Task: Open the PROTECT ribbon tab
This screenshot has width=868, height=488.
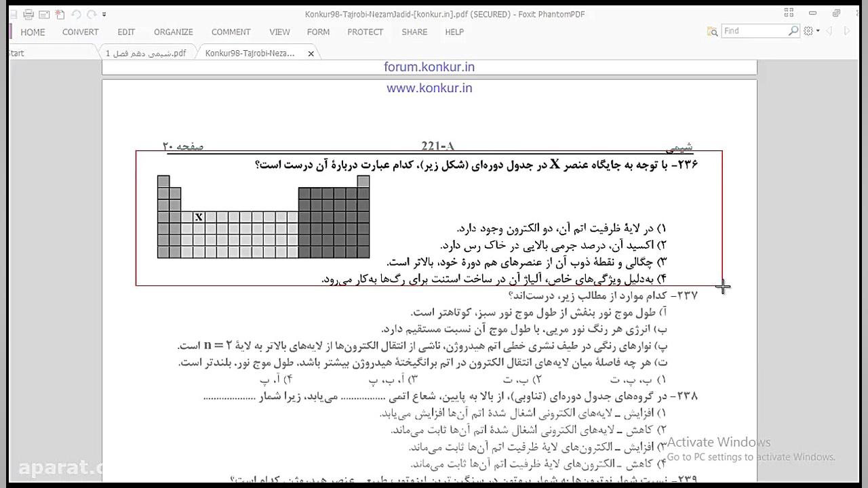Action: (x=366, y=32)
